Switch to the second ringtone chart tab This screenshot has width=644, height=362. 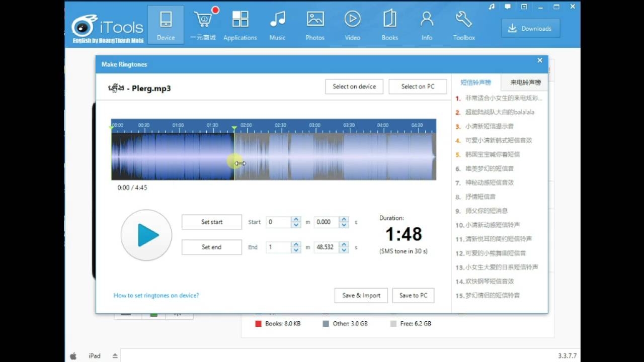click(x=525, y=82)
